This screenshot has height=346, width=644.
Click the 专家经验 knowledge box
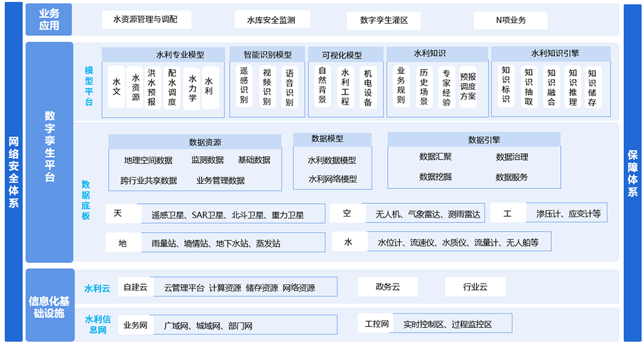(x=446, y=87)
